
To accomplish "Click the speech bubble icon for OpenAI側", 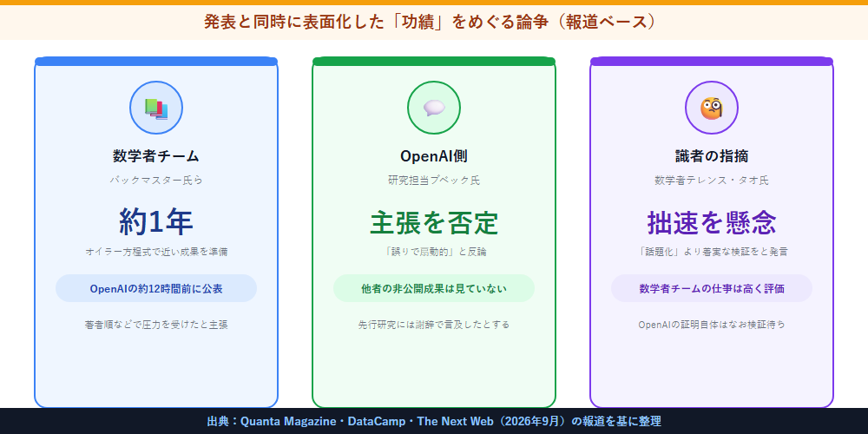I will click(x=434, y=108).
